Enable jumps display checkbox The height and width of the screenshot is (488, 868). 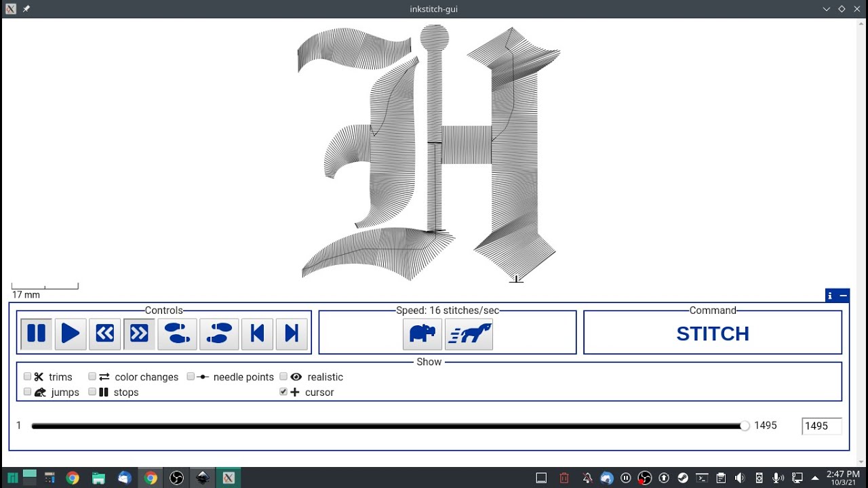[x=28, y=392]
